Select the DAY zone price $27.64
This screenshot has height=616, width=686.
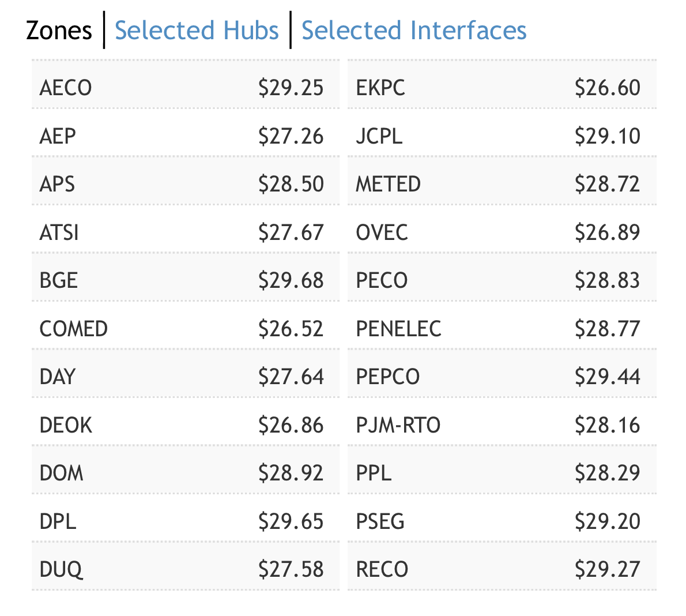pyautogui.click(x=291, y=377)
